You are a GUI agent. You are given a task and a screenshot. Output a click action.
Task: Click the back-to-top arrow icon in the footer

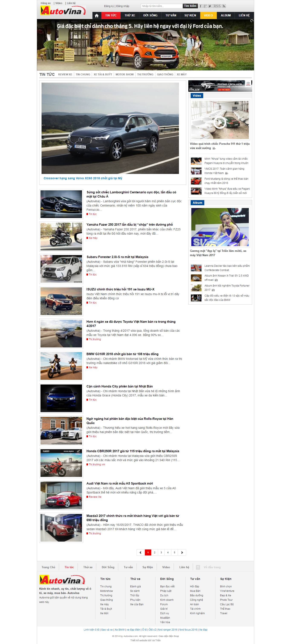[x=198, y=567]
